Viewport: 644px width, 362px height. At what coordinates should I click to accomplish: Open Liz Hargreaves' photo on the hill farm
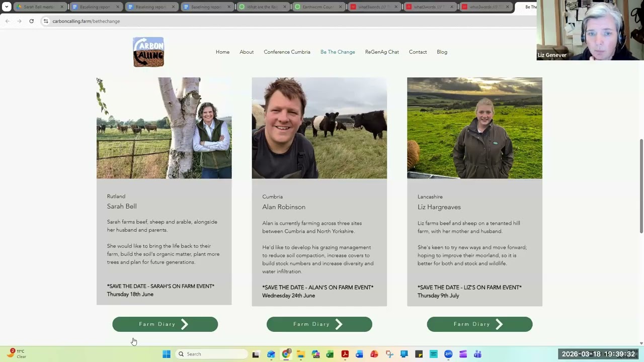pyautogui.click(x=474, y=128)
